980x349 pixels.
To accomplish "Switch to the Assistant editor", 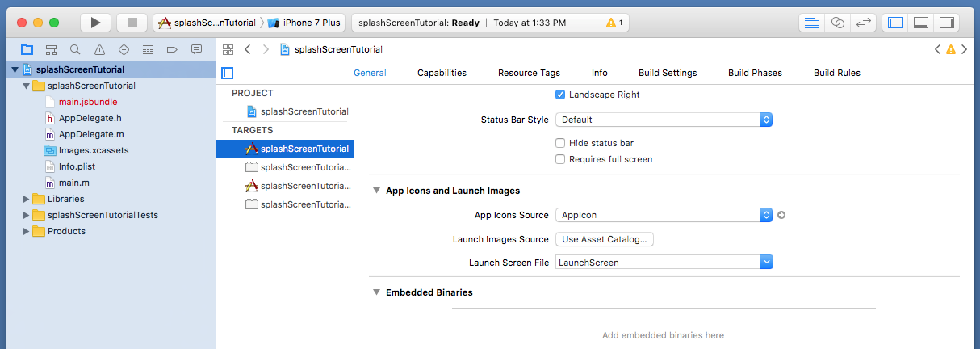I will (x=837, y=23).
